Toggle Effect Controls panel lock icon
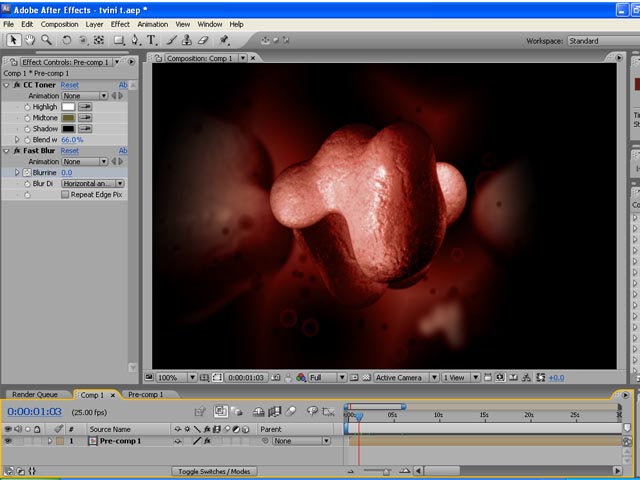 pyautogui.click(x=14, y=62)
